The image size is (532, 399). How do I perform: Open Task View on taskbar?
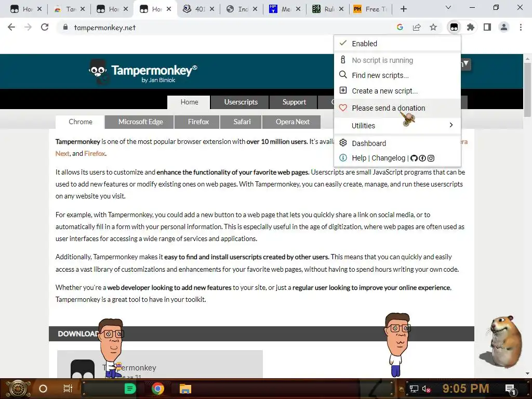click(68, 389)
